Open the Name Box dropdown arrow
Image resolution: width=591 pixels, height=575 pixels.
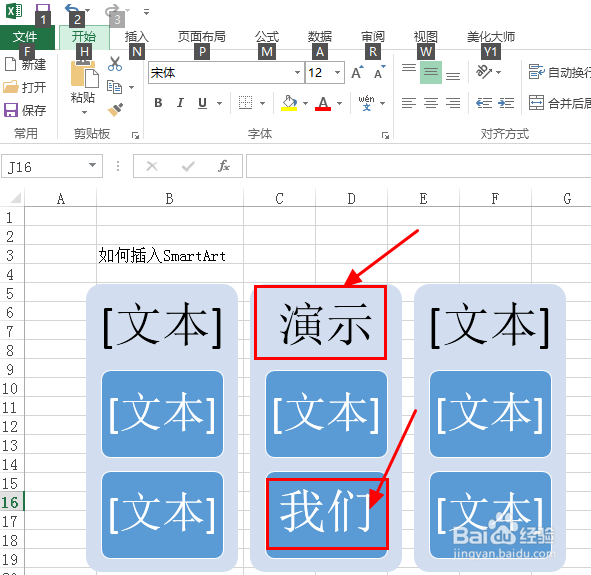click(x=92, y=165)
